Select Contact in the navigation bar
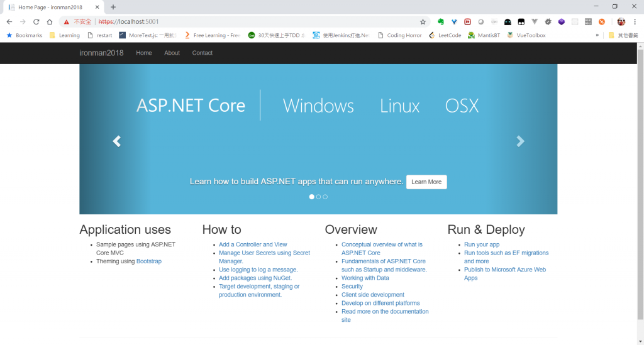Viewport: 644px width, 345px height. [x=203, y=53]
